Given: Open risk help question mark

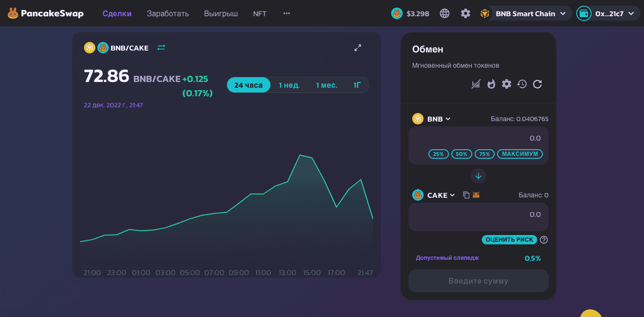Looking at the screenshot, I should [544, 240].
